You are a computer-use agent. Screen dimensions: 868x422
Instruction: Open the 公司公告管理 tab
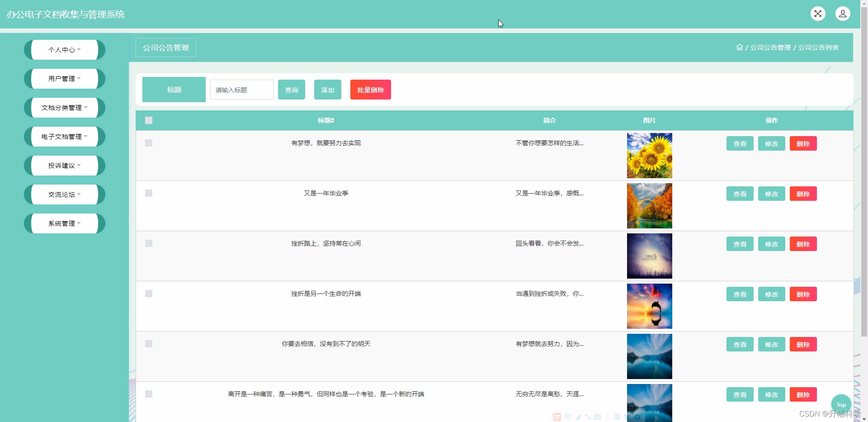coord(165,47)
